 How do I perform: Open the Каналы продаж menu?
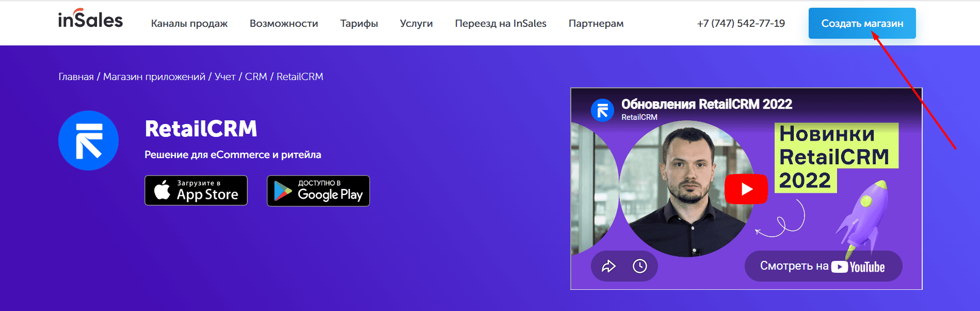189,24
